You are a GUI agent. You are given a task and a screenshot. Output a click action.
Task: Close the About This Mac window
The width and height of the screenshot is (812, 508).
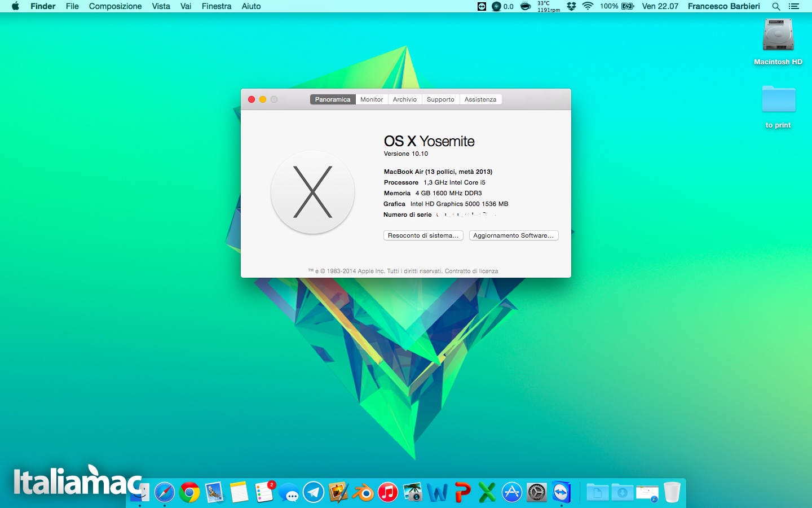pos(251,99)
